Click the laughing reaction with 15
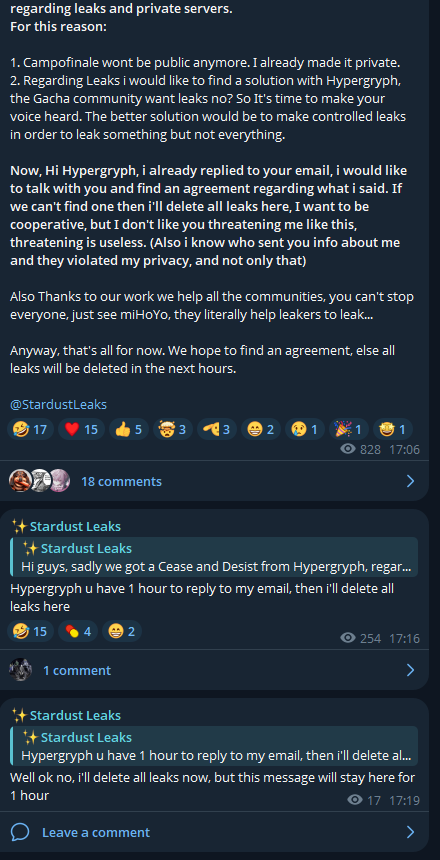Viewport: 440px width, 860px height. coord(30,631)
